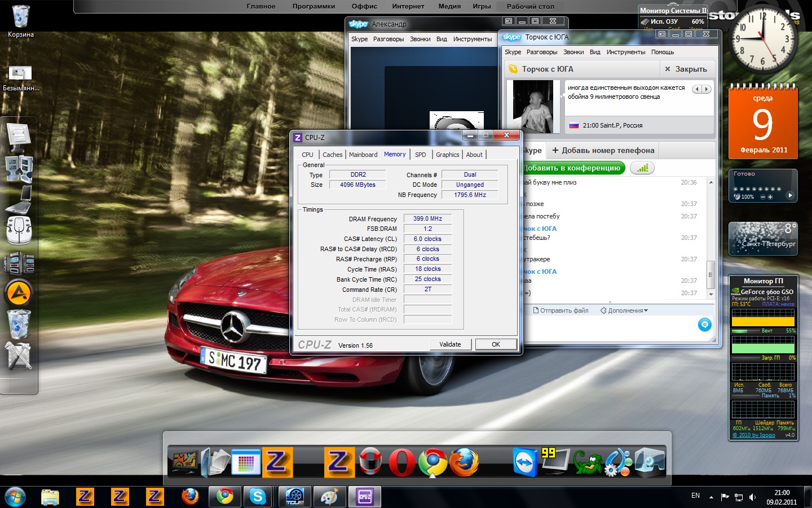Open the CPU-Z icon in the taskbar

pos(364,497)
